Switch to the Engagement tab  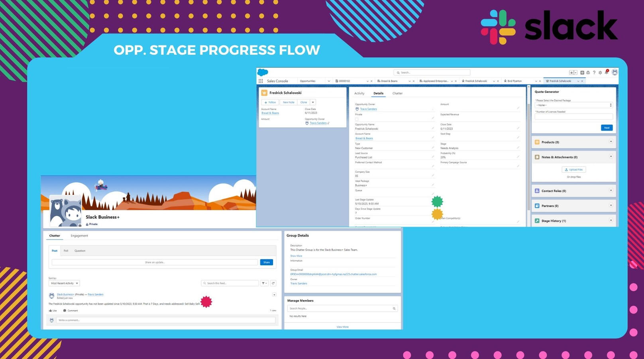(x=79, y=236)
